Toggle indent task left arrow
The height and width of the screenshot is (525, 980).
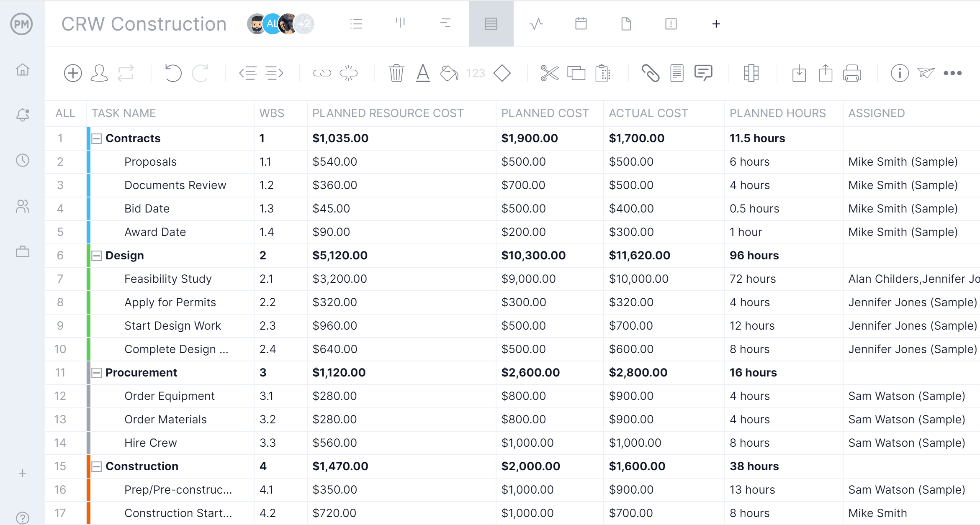point(249,72)
